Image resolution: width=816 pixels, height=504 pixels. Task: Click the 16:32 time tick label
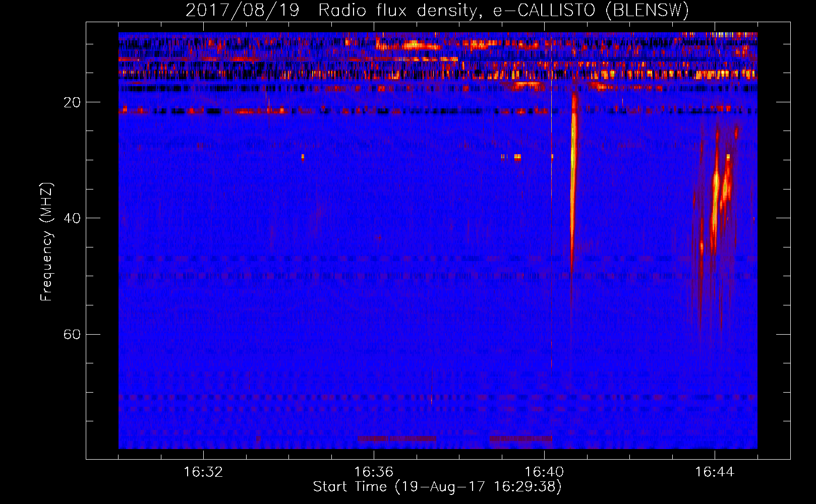pyautogui.click(x=203, y=472)
